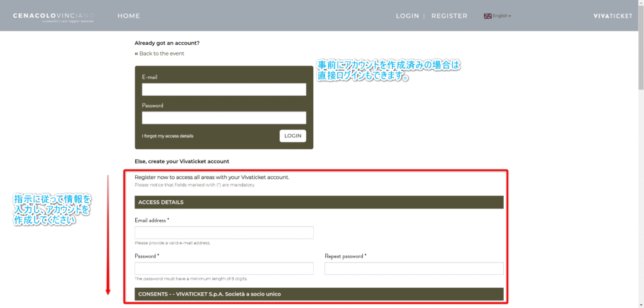Click the mandatory fields notice text

pyautogui.click(x=195, y=185)
